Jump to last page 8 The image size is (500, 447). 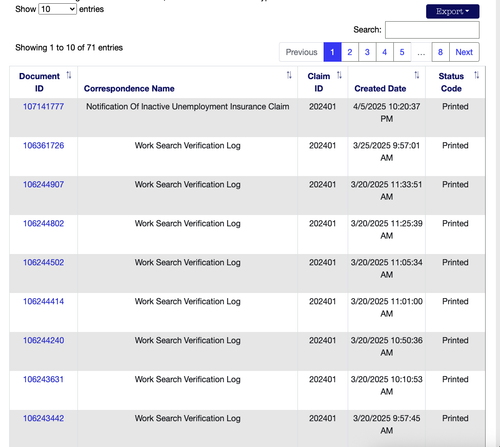click(x=440, y=52)
